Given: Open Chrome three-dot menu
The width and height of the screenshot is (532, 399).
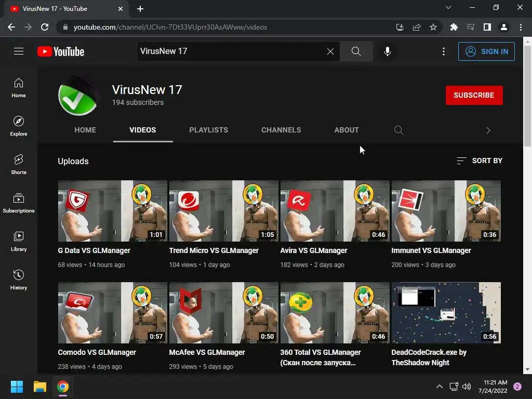Looking at the screenshot, I should click(x=521, y=27).
